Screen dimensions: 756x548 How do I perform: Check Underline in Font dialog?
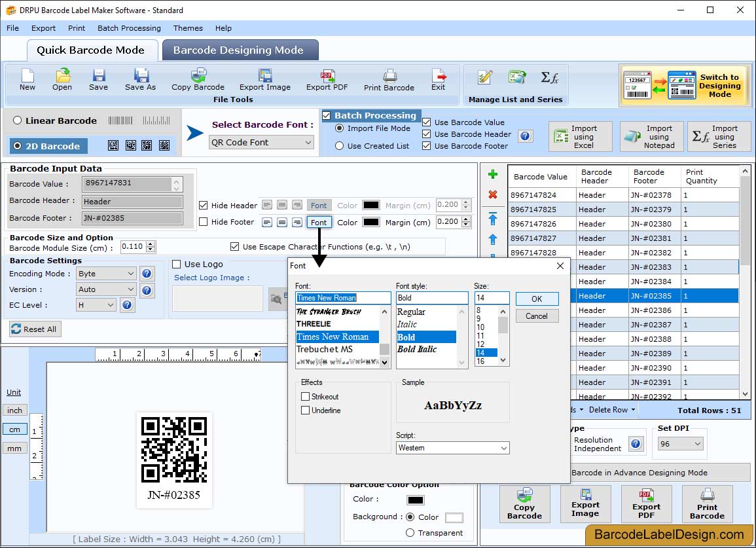[x=305, y=411]
